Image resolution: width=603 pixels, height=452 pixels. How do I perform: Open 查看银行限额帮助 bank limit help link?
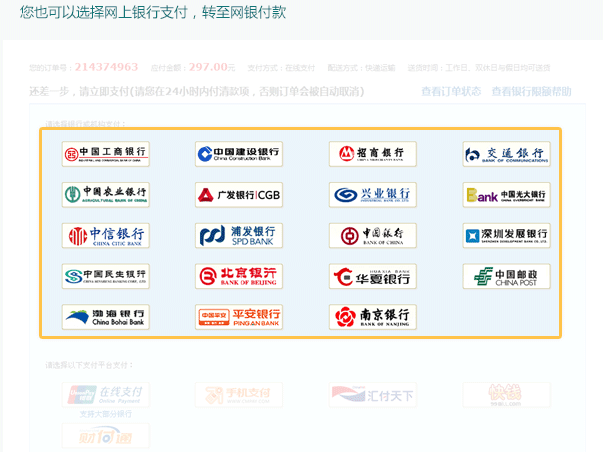(x=531, y=92)
